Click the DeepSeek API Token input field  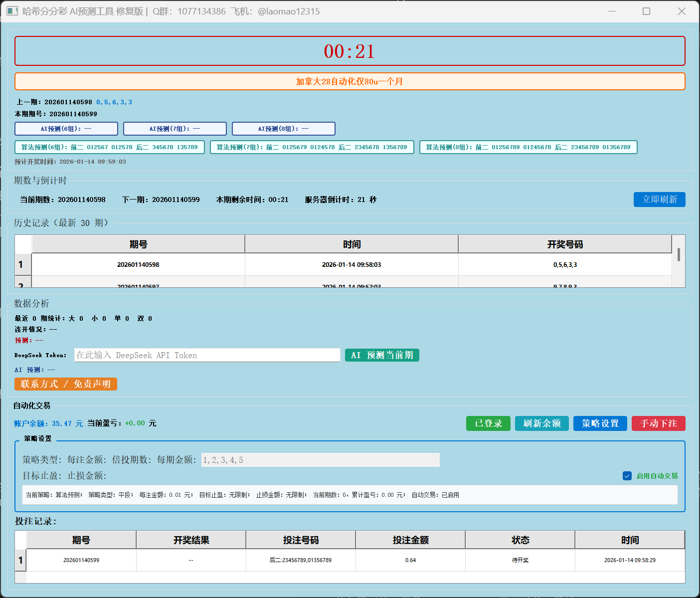click(x=207, y=355)
